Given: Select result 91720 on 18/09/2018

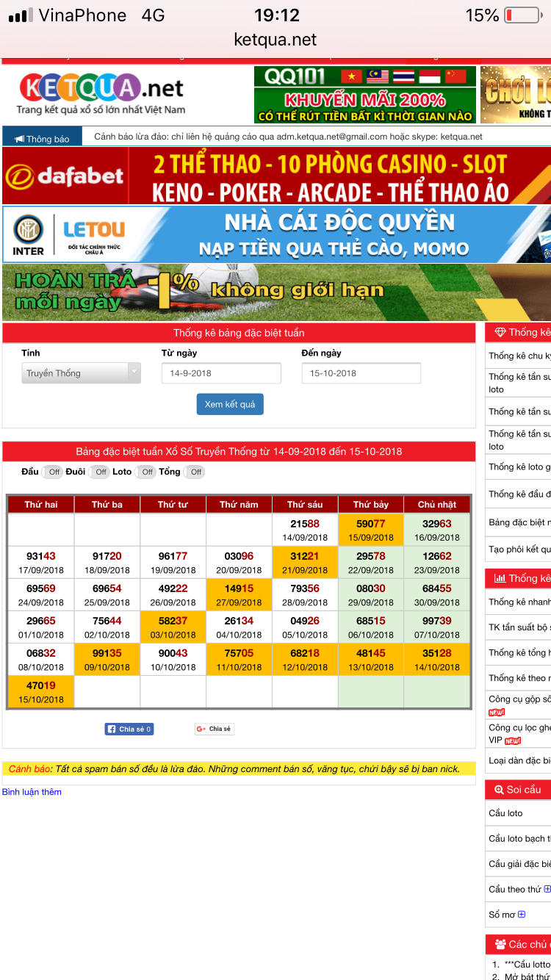Looking at the screenshot, I should click(x=107, y=562).
